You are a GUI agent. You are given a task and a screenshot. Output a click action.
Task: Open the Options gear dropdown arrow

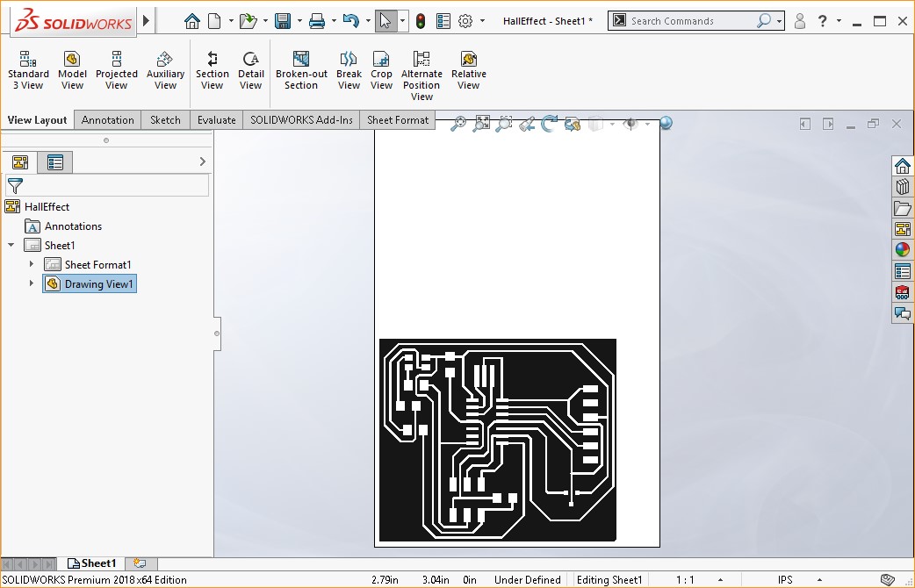(482, 21)
